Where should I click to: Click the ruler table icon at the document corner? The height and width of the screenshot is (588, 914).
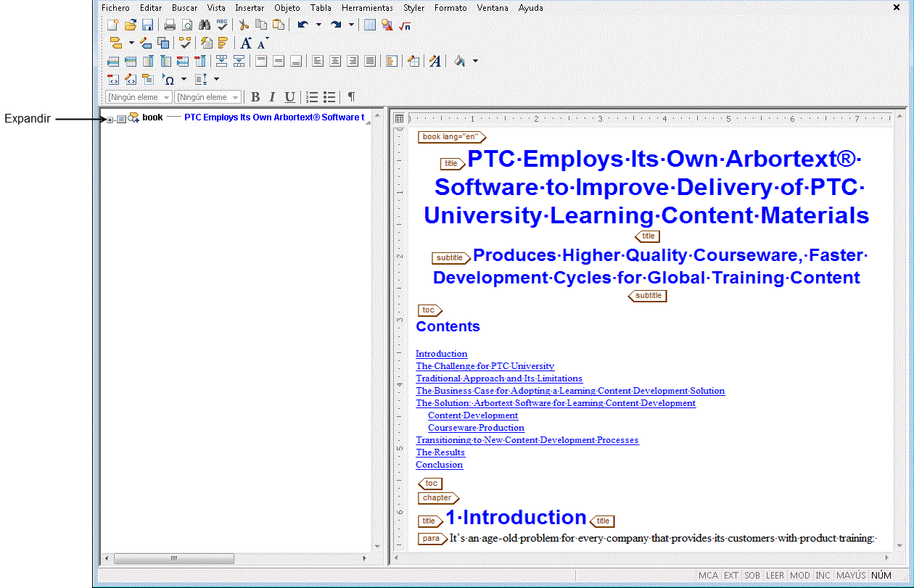pyautogui.click(x=399, y=118)
